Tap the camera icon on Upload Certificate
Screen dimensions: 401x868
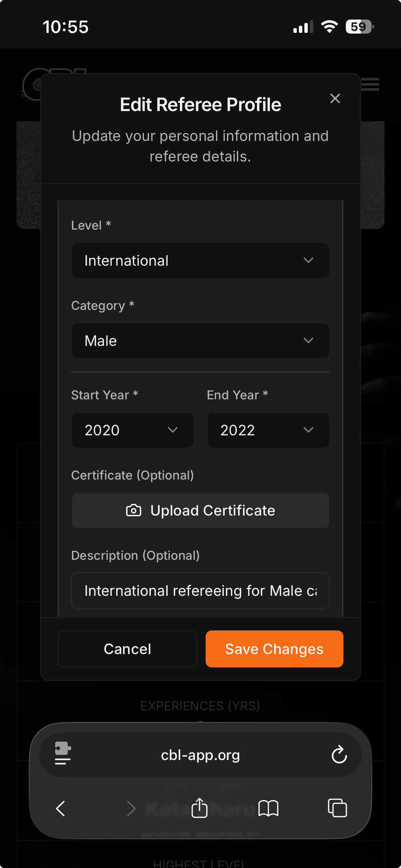click(134, 510)
